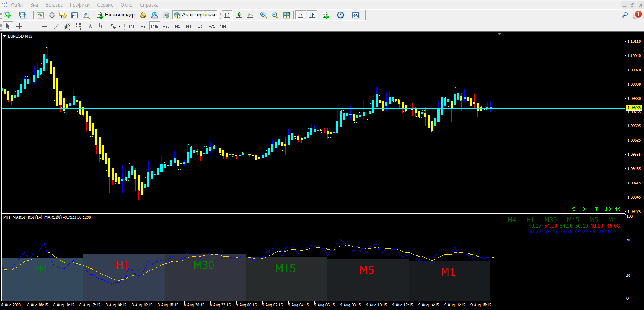Open the Сервис menu
This screenshot has width=644, height=310.
click(105, 5)
